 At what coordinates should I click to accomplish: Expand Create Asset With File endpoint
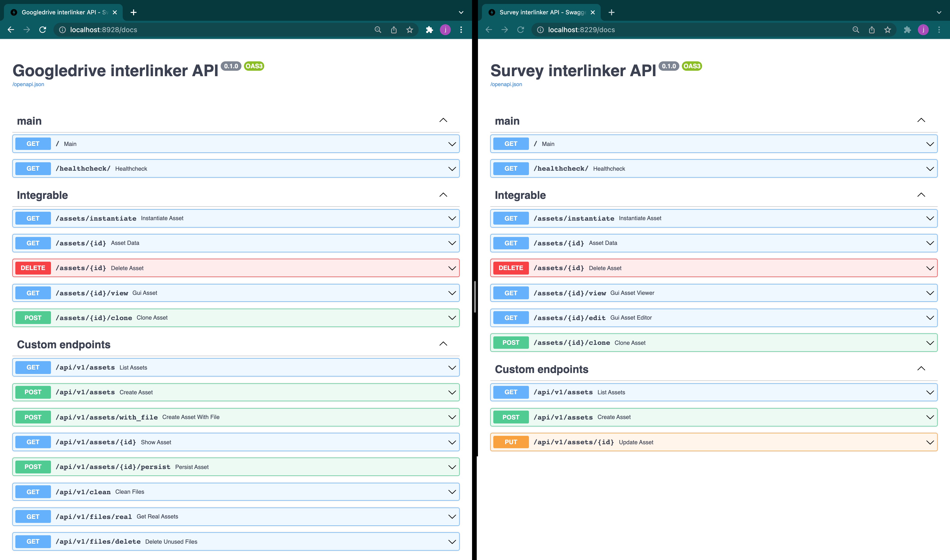pos(236,417)
